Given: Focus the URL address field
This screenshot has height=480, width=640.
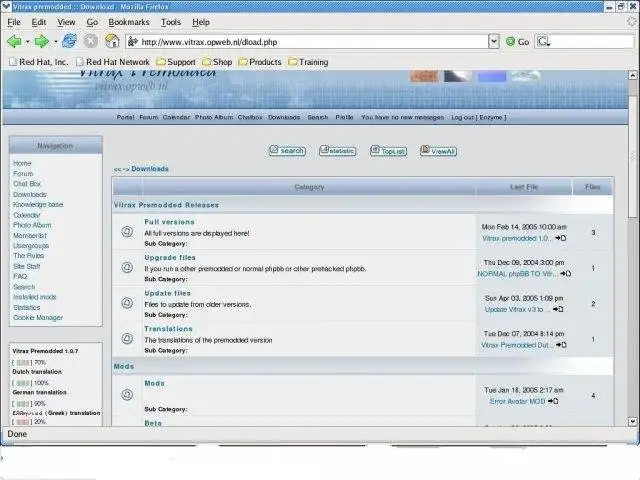Looking at the screenshot, I should pyautogui.click(x=307, y=42).
